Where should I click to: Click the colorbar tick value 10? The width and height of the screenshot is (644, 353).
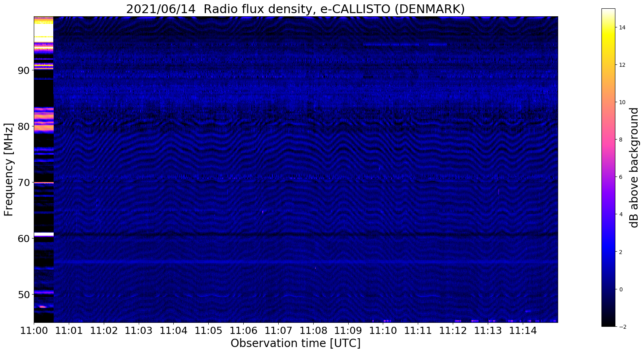click(x=622, y=102)
